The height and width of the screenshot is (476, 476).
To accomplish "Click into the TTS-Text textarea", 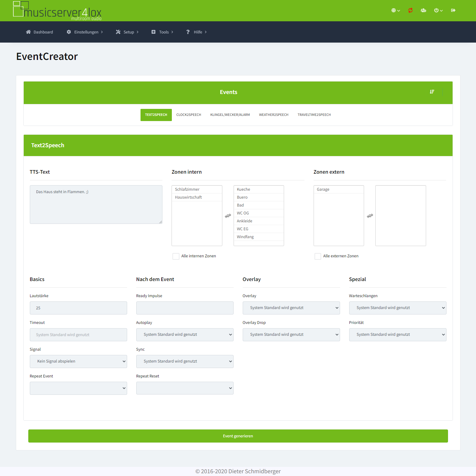I will 96,205.
